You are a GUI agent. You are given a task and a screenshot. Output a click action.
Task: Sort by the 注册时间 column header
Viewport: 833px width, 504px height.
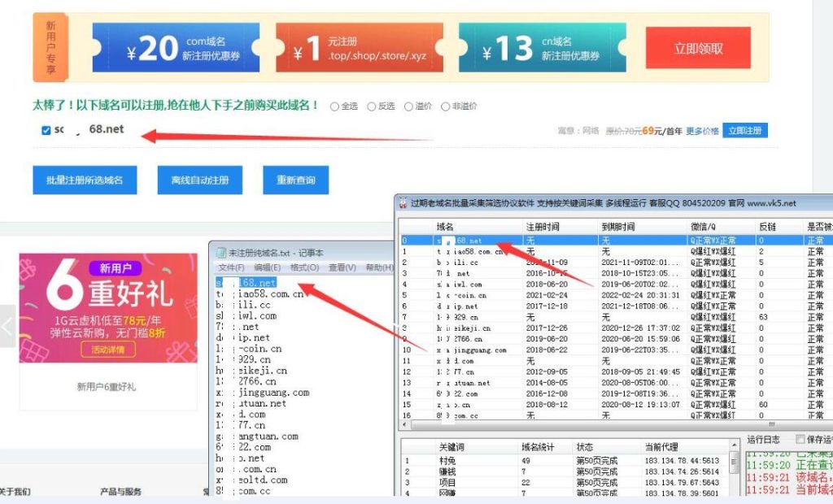click(543, 227)
